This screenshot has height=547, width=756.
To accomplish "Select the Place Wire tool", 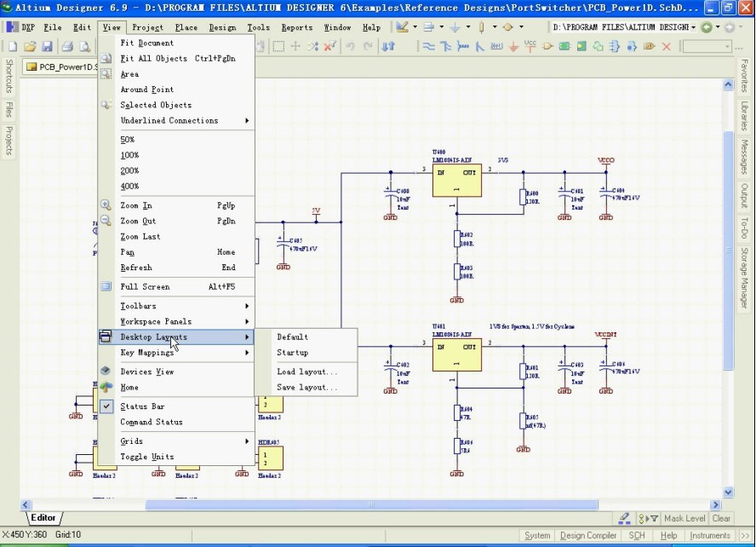I will point(428,46).
